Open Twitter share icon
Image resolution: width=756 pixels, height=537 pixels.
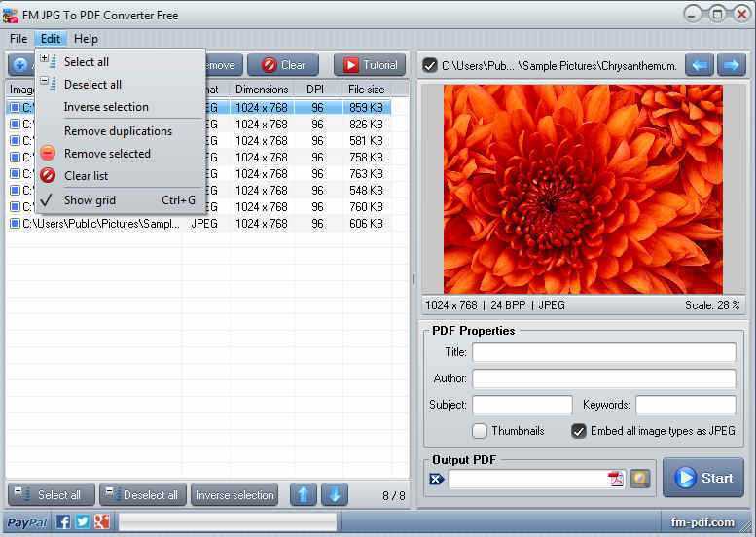[83, 521]
